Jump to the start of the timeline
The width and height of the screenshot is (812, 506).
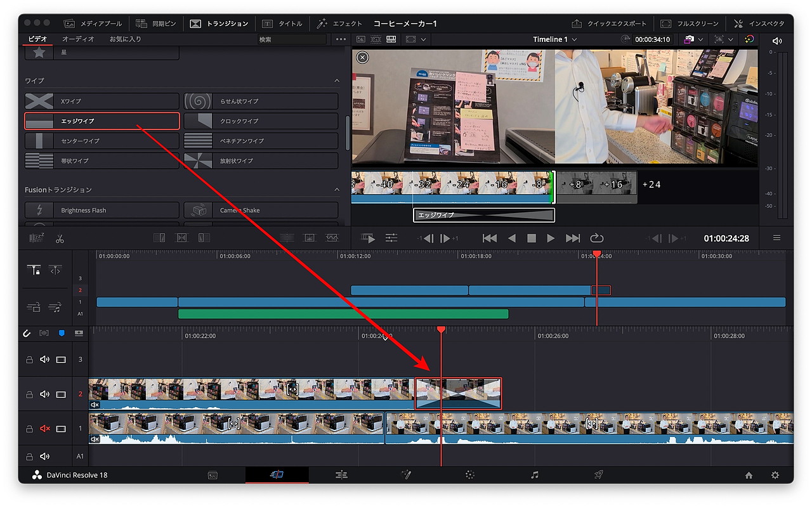489,238
